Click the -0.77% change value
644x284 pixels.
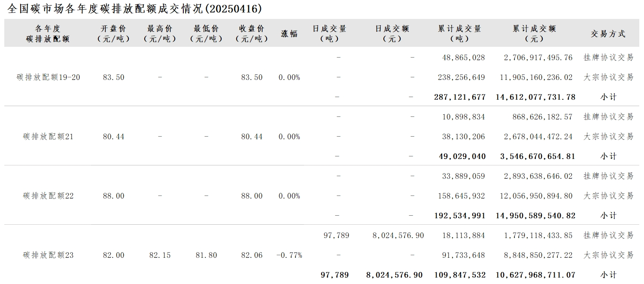[x=289, y=256]
